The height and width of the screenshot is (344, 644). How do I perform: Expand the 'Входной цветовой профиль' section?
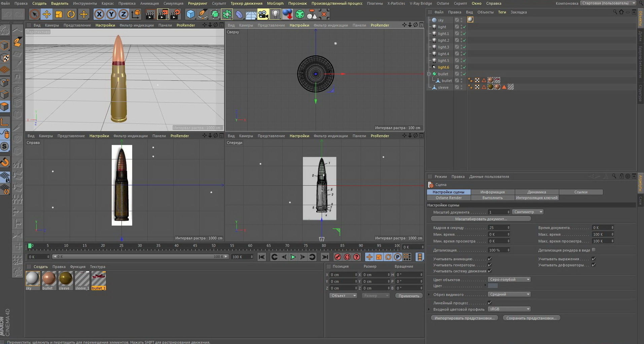coord(429,309)
